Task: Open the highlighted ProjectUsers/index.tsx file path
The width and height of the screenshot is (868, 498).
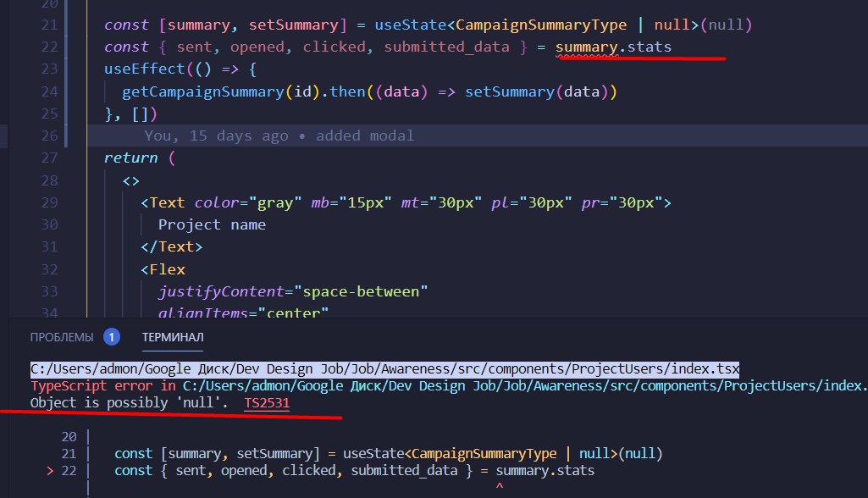Action: pos(384,369)
